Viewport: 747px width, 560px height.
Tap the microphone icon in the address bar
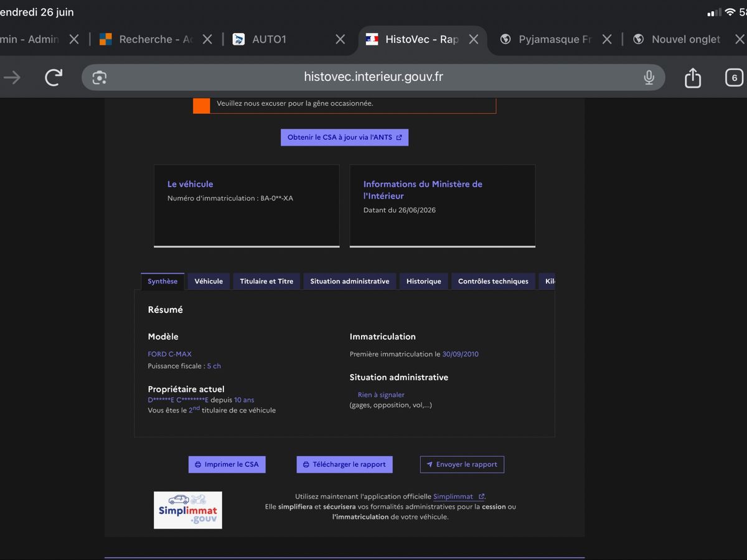pyautogui.click(x=649, y=77)
